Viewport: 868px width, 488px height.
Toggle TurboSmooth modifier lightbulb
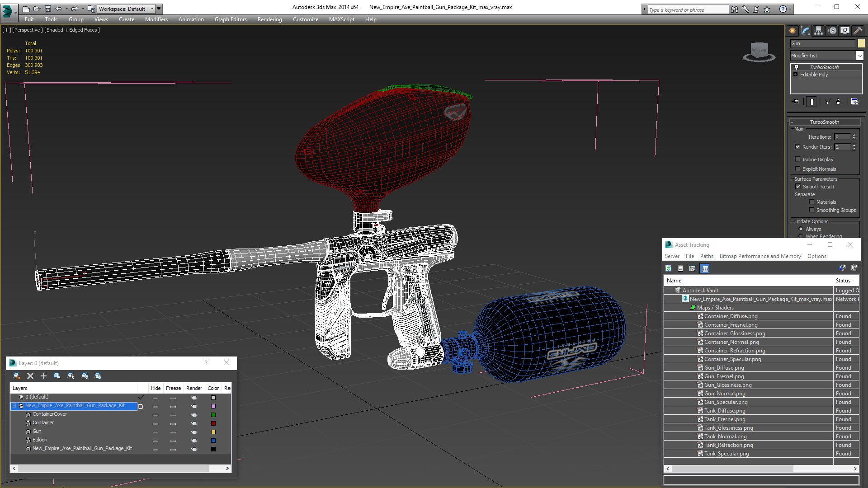pyautogui.click(x=797, y=67)
